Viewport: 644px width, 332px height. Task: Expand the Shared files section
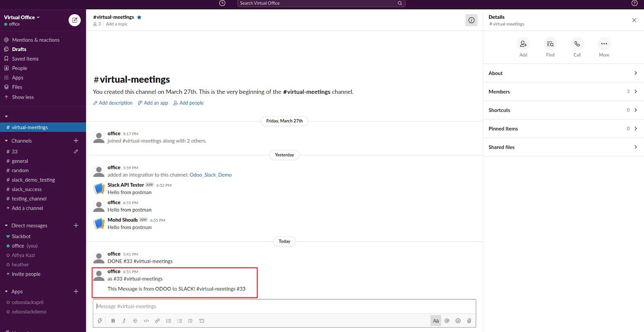click(x=563, y=147)
